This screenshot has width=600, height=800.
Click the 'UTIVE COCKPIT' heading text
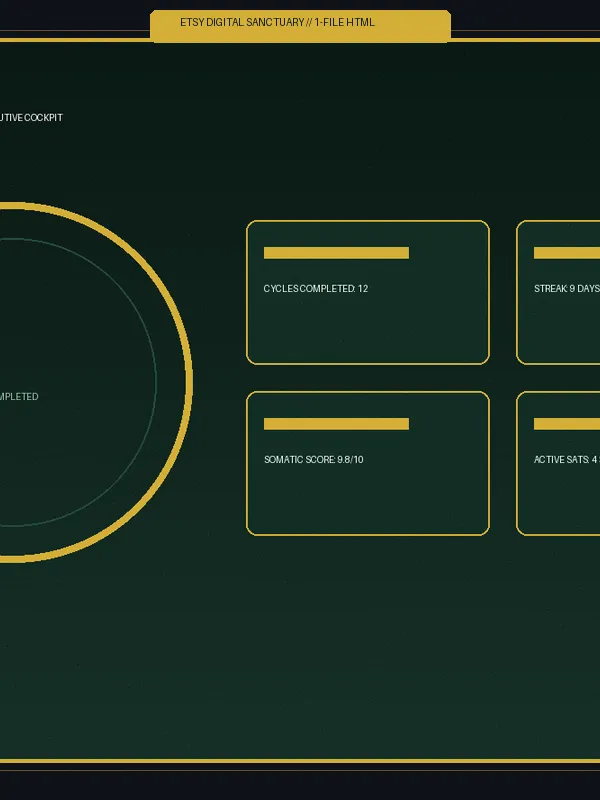(x=31, y=118)
